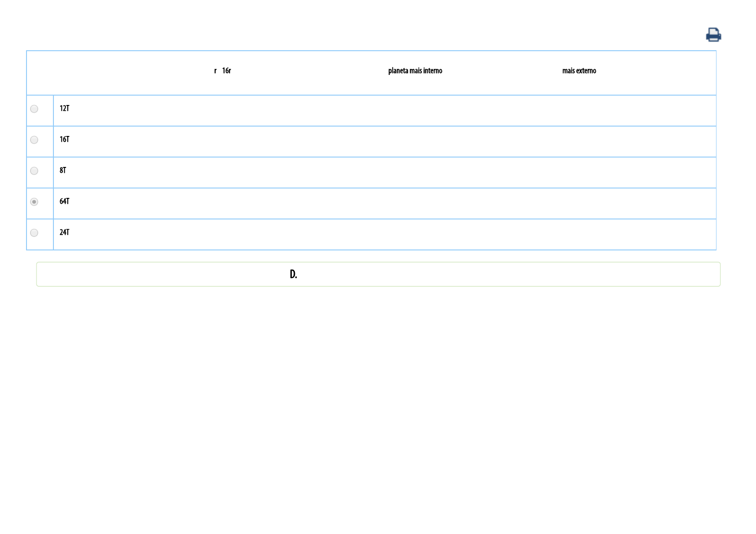Select the radio button for 12T
The image size is (756, 534).
pyautogui.click(x=34, y=109)
